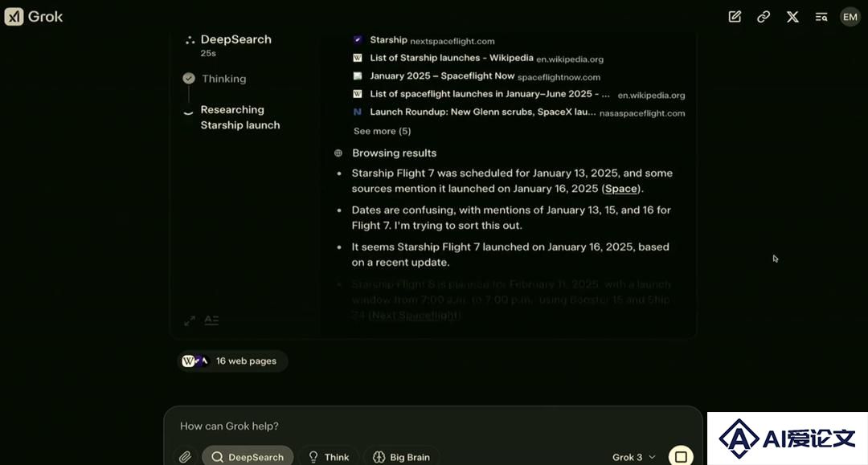Open X logo icon in header
Image resolution: width=868 pixels, height=465 pixels.
tap(792, 17)
